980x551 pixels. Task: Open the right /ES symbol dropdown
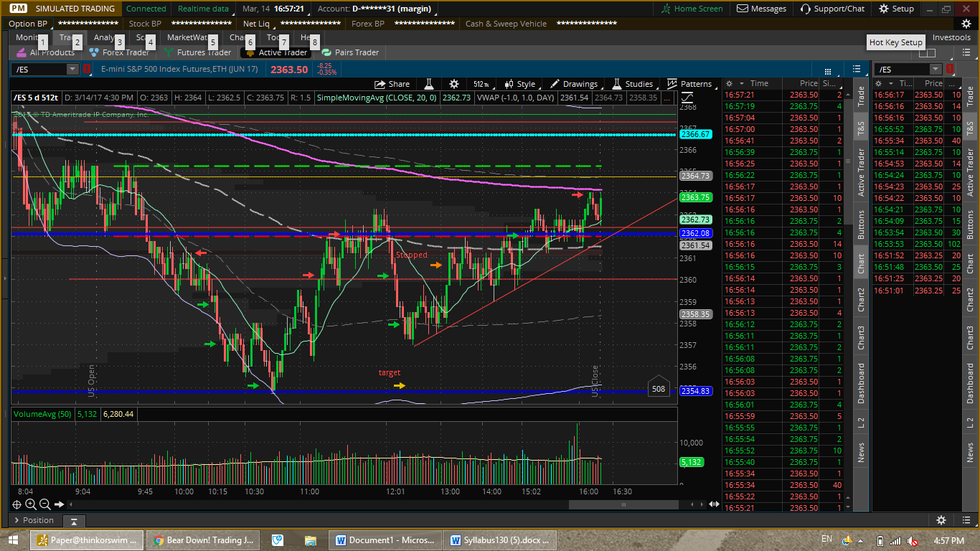coord(936,69)
